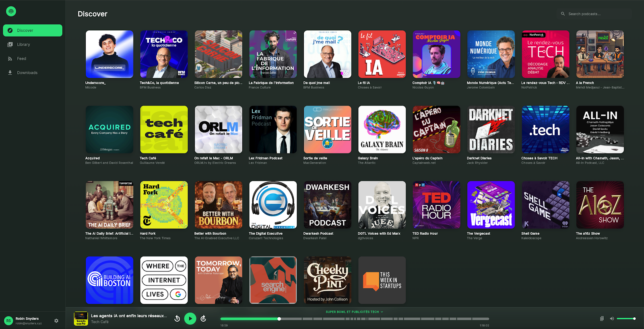Open Tomorrow, Today podcast cover
This screenshot has width=644, height=329.
pyautogui.click(x=219, y=280)
